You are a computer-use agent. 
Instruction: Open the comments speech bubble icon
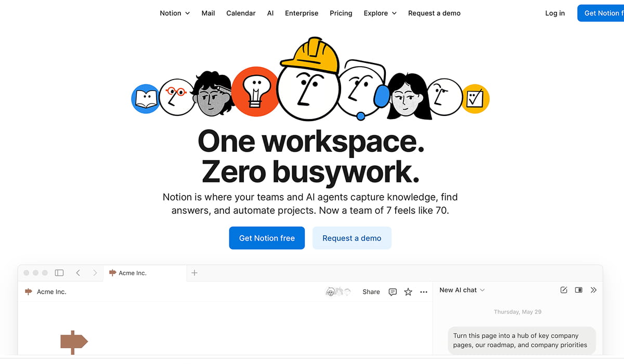coord(393,292)
